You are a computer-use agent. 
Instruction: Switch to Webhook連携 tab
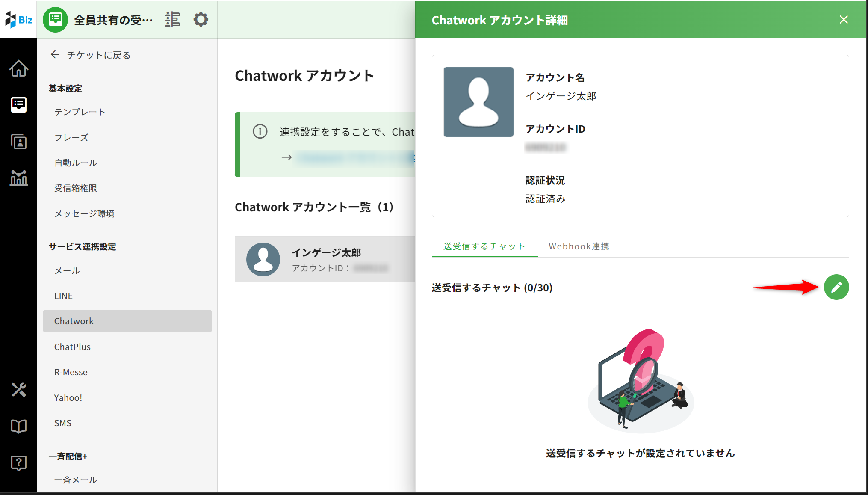pos(579,246)
